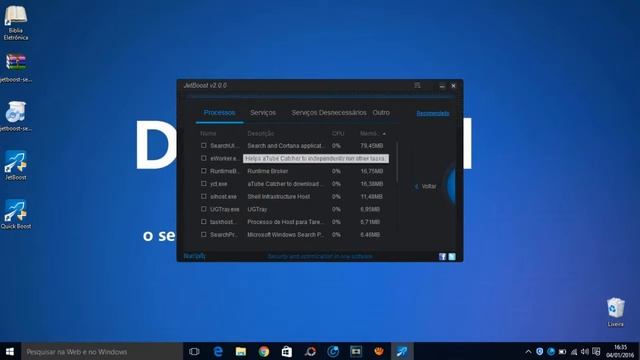The image size is (640, 360).
Task: Sort processes by the Descrição column header
Action: pyautogui.click(x=260, y=133)
